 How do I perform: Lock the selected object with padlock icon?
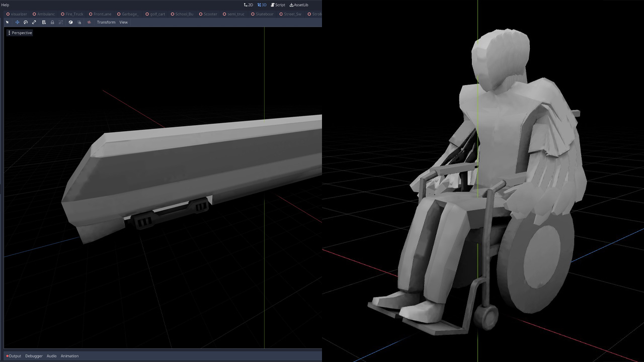(x=52, y=22)
